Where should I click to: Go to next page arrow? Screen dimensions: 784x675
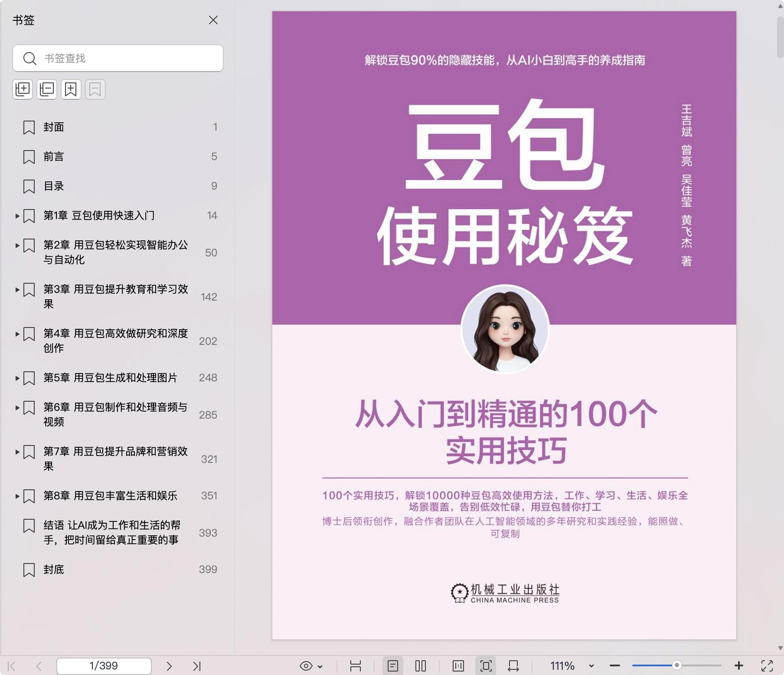(x=169, y=666)
